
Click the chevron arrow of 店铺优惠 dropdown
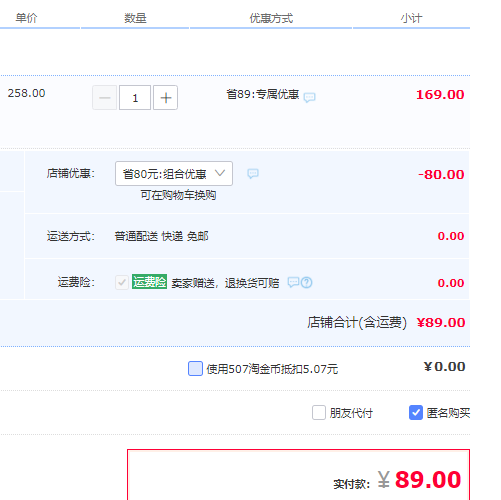click(x=220, y=173)
